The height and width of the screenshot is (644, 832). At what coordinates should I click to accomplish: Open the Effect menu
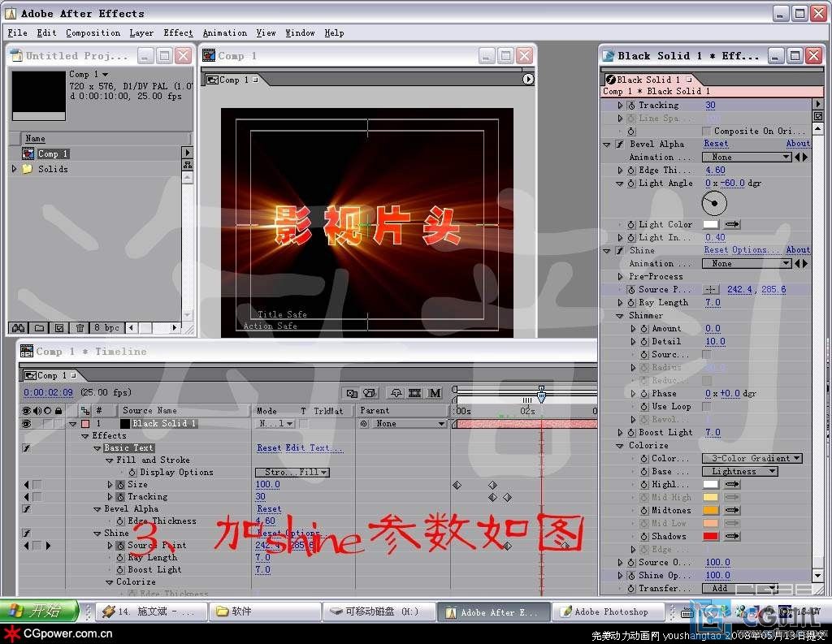click(178, 33)
